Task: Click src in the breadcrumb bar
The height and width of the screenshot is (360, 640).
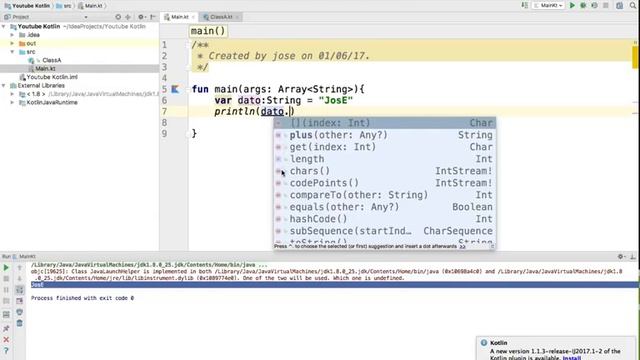Action: pyautogui.click(x=64, y=6)
